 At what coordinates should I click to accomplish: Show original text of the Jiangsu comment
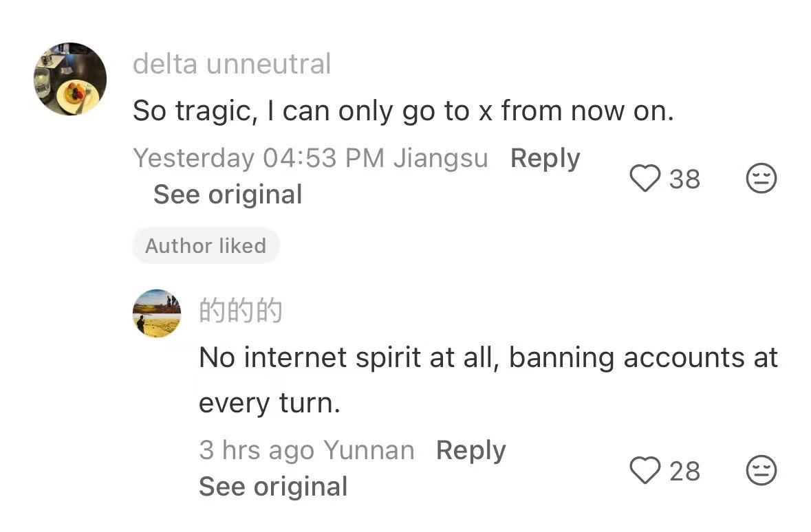(x=228, y=195)
